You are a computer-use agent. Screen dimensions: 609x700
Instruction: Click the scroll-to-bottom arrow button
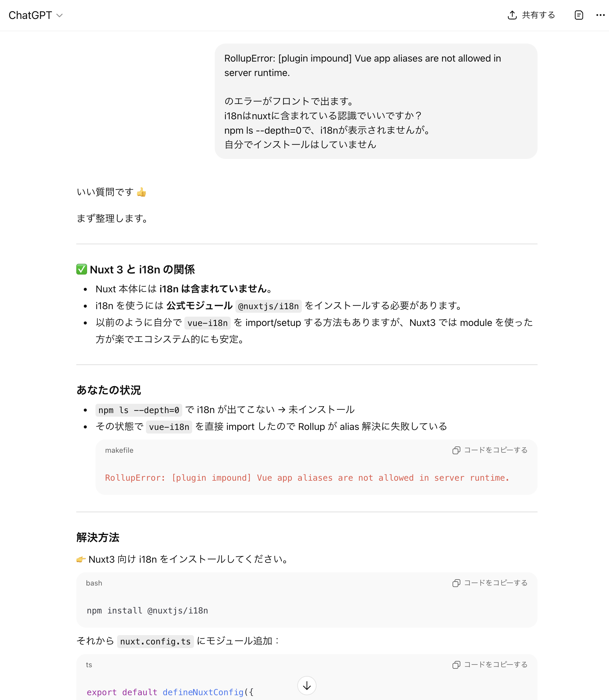(307, 686)
